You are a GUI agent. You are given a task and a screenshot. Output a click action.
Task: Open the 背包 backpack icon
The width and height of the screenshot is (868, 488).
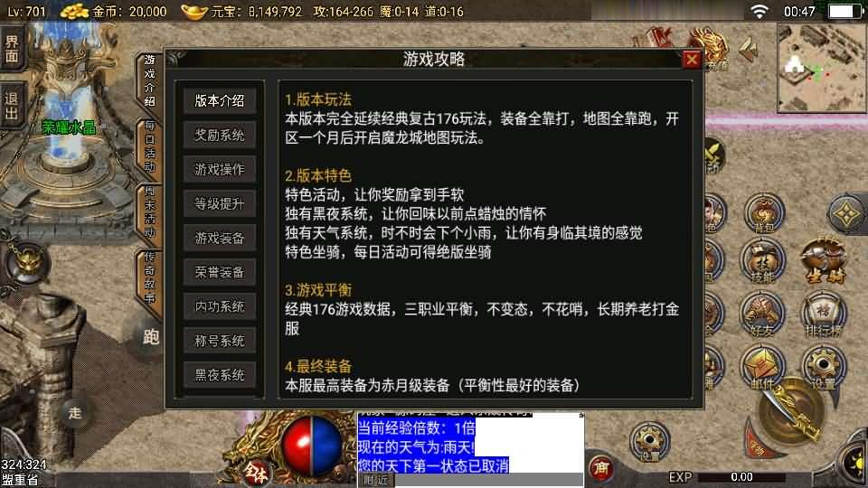[764, 213]
